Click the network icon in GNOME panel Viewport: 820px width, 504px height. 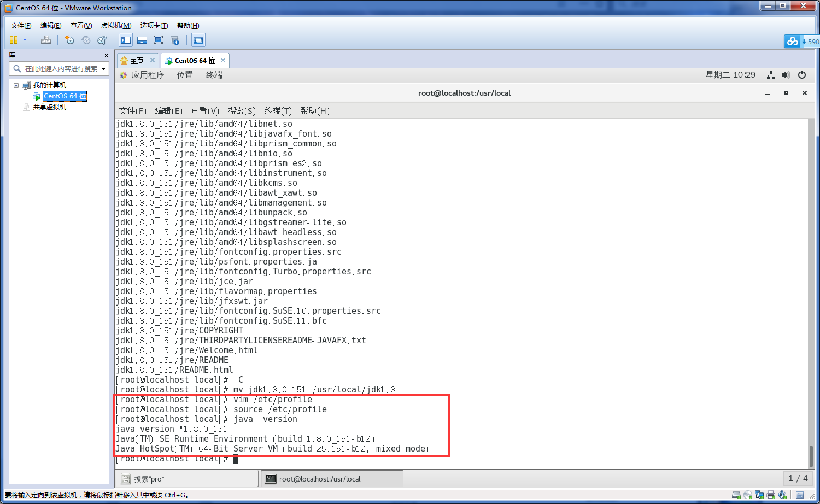point(771,75)
